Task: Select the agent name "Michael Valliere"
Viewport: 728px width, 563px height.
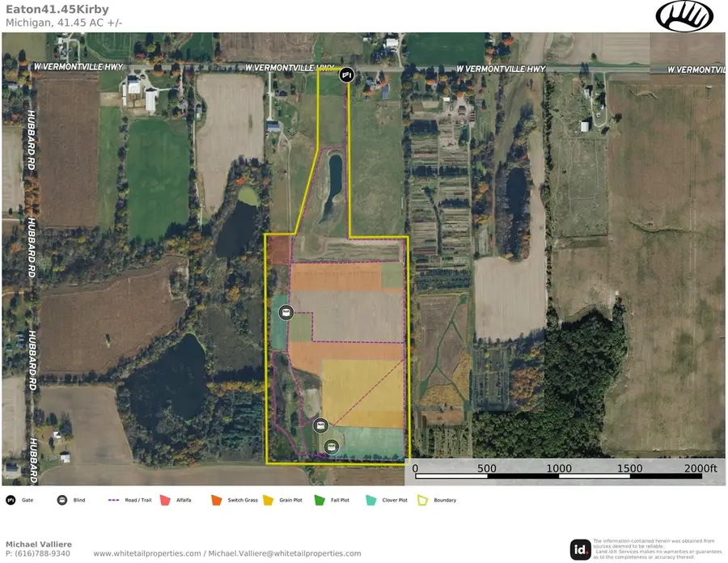Action: pos(39,544)
